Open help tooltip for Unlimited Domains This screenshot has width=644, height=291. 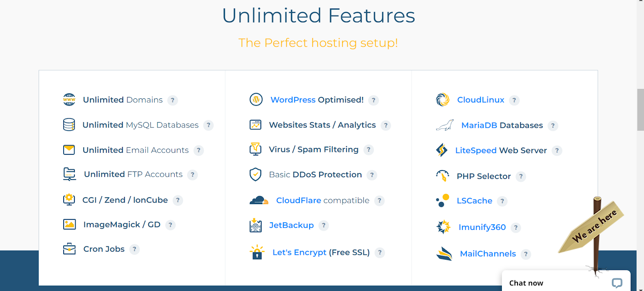(173, 100)
